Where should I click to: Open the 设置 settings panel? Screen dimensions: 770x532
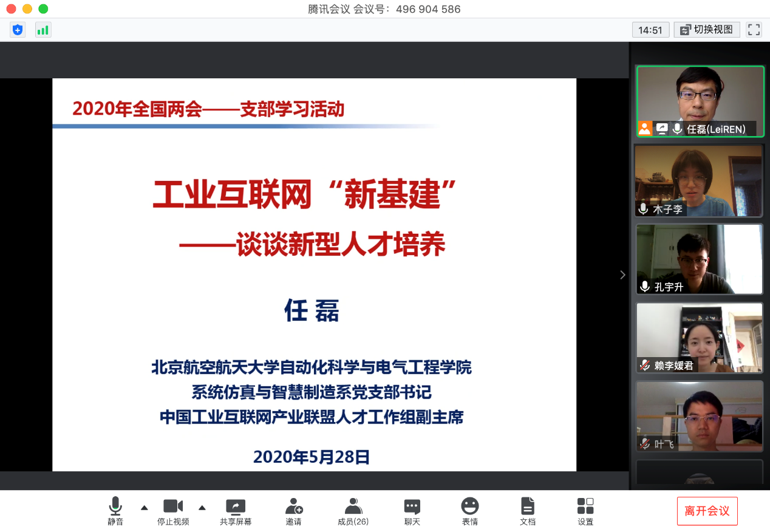click(585, 511)
